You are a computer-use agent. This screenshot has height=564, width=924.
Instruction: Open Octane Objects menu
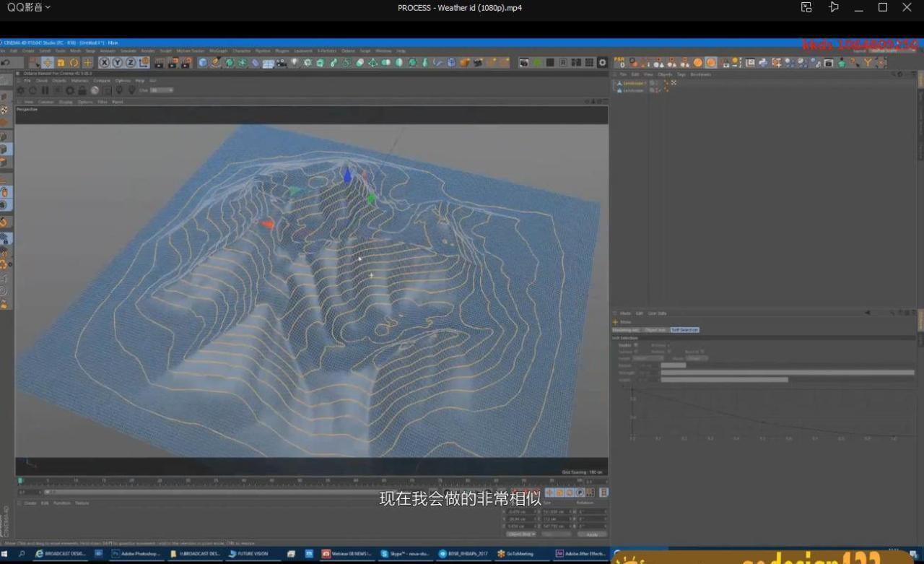[59, 80]
